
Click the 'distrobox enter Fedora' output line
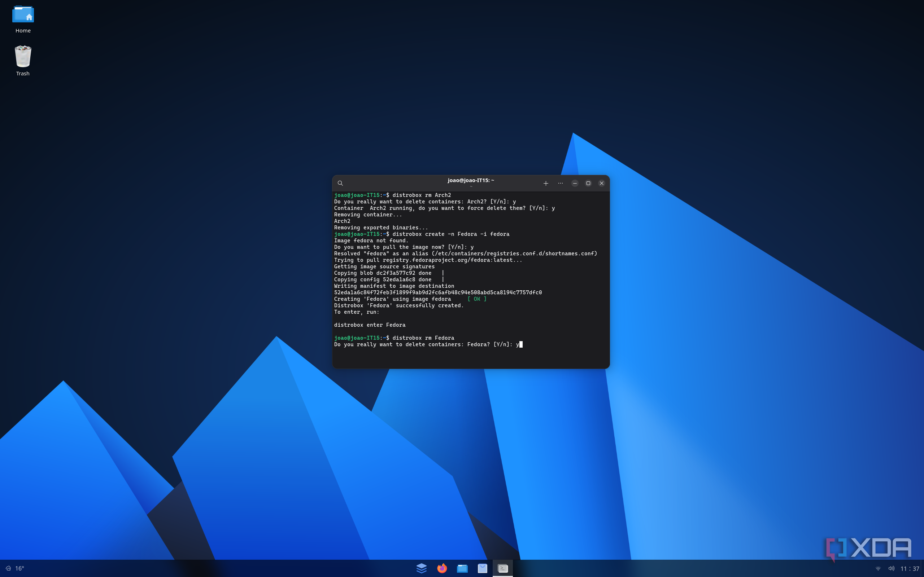coord(370,325)
